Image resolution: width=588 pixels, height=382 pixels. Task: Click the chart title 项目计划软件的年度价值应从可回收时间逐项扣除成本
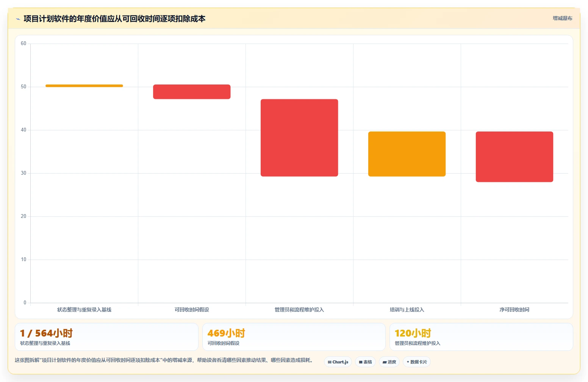tap(114, 19)
